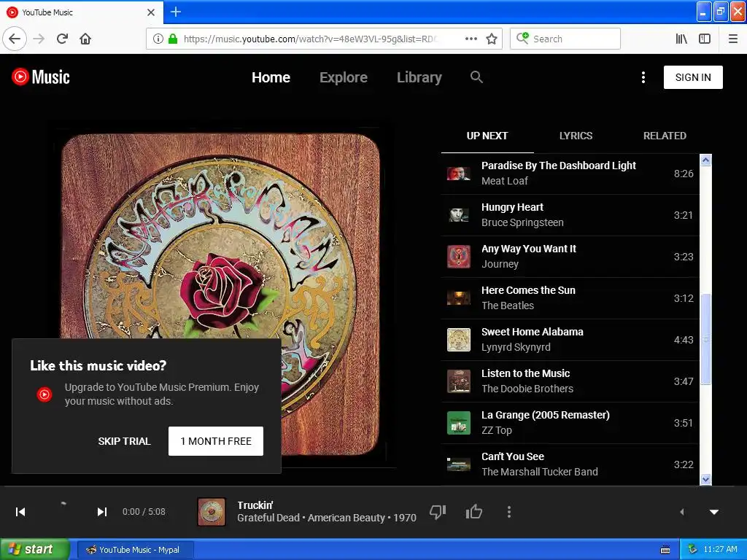
Task: Play Sweet Home Alabama from queue
Action: coord(570,340)
